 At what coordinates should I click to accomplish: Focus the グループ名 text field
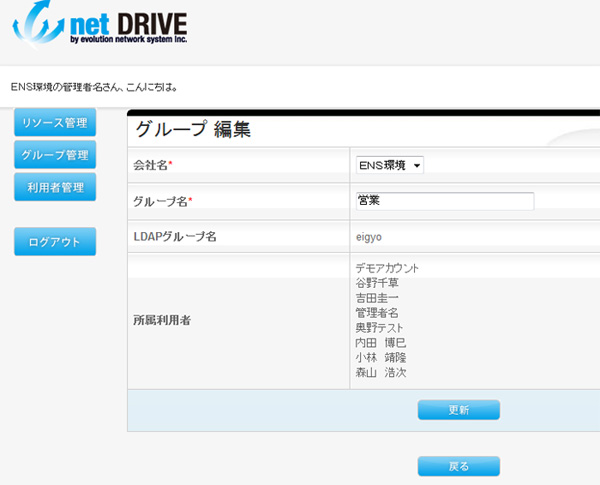click(444, 201)
